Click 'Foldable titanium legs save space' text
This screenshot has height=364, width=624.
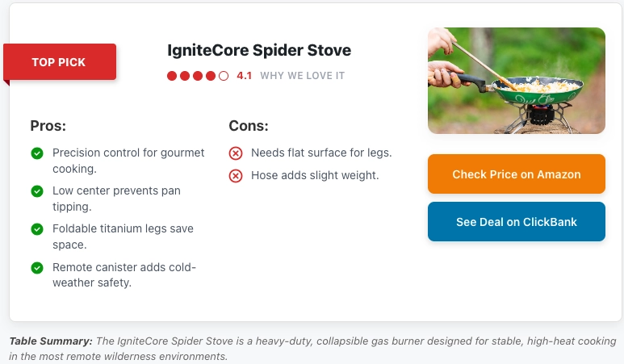[x=123, y=236]
